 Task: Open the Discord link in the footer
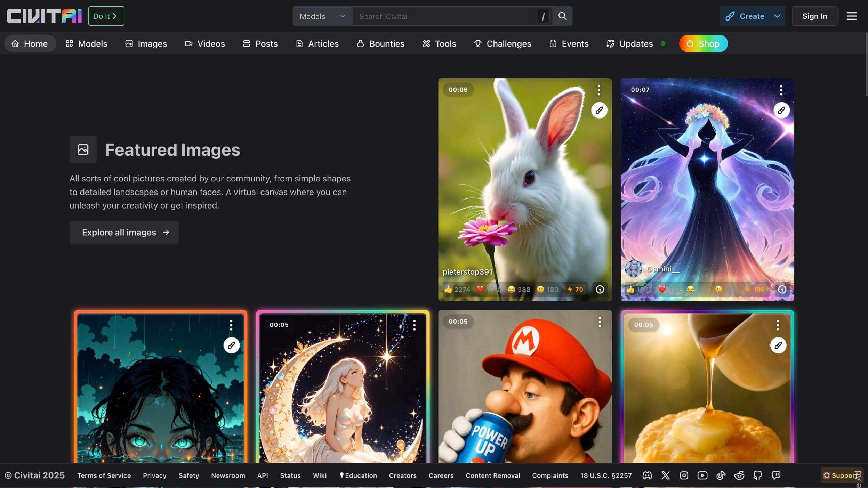(647, 475)
